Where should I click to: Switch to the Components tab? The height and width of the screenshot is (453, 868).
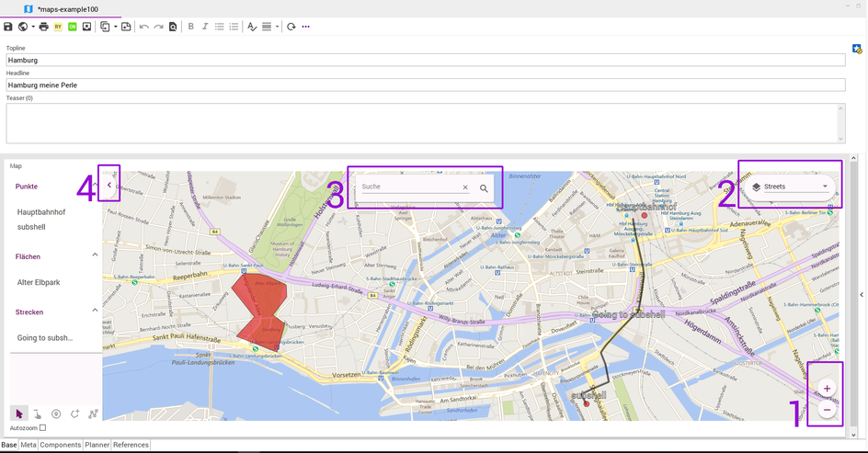pyautogui.click(x=61, y=445)
